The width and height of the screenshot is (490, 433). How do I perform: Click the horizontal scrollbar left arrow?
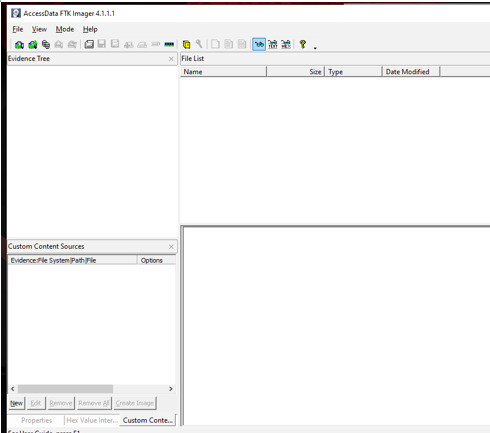[x=13, y=389]
